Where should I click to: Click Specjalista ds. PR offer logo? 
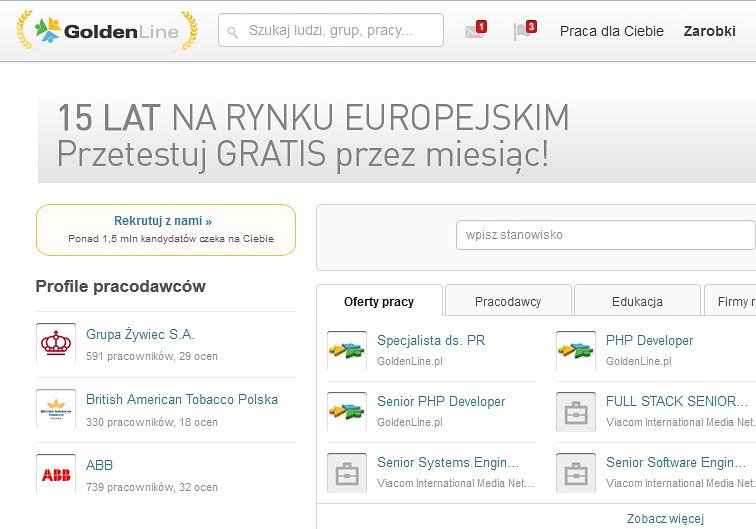[x=347, y=351]
